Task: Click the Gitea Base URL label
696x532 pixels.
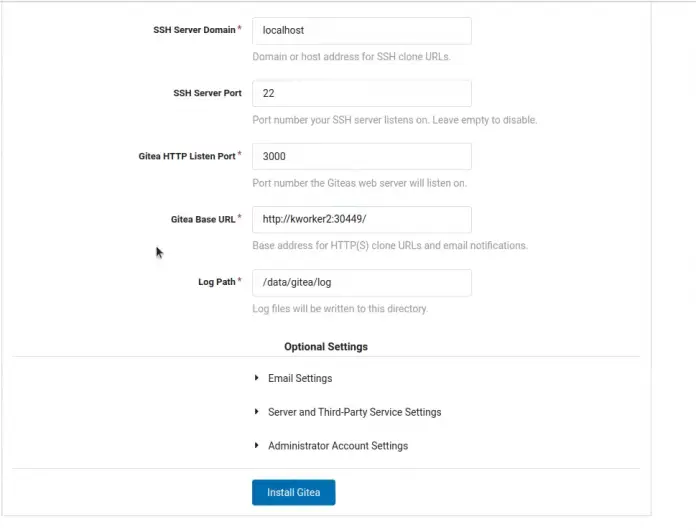Action: pos(203,219)
